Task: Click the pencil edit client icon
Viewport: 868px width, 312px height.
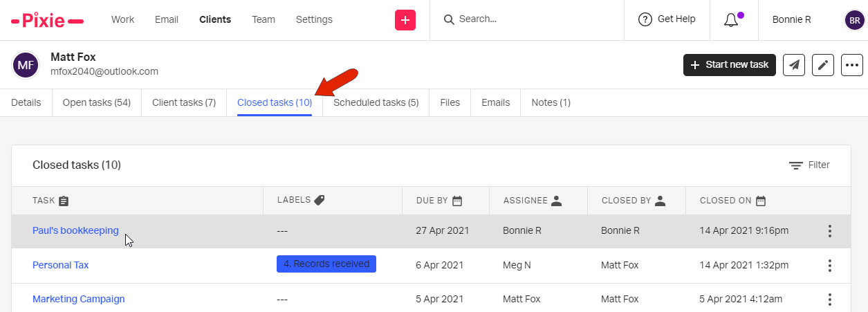Action: [823, 65]
